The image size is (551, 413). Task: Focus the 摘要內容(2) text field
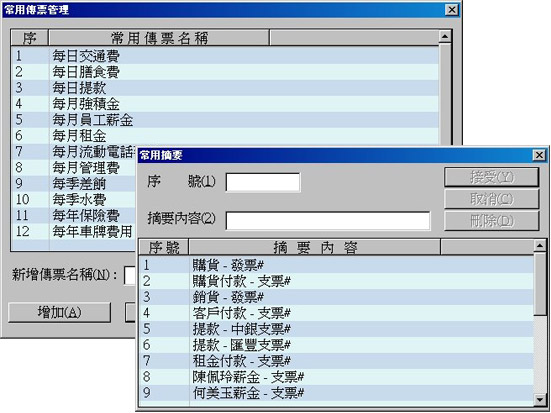[x=328, y=221]
